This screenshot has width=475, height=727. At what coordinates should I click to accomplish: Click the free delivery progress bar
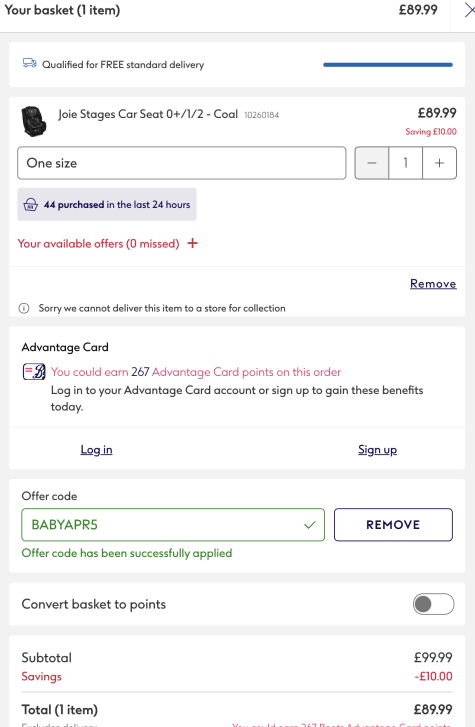pyautogui.click(x=388, y=65)
